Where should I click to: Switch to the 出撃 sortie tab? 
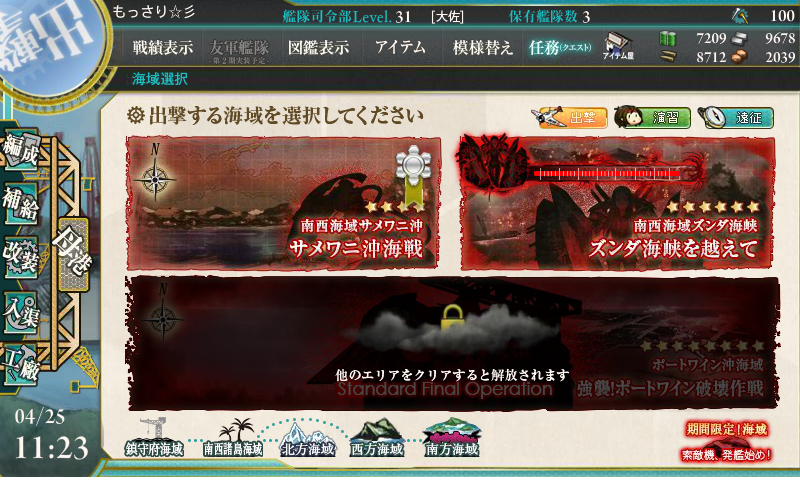pyautogui.click(x=569, y=117)
